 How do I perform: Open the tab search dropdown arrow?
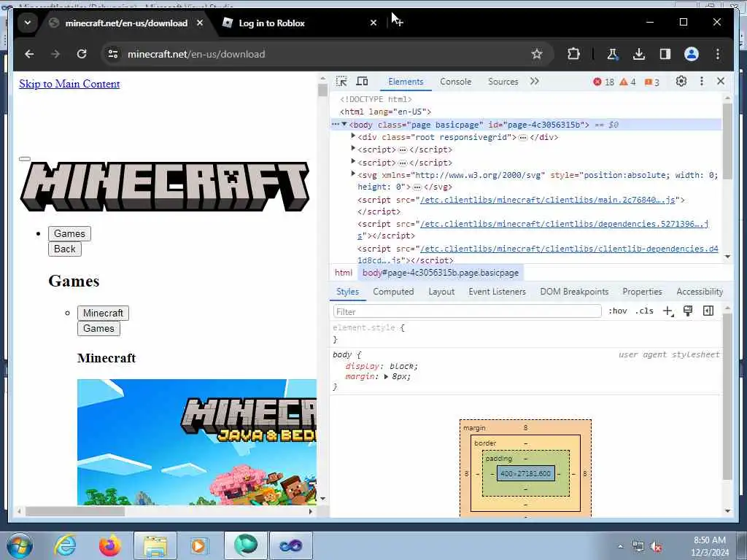point(28,23)
